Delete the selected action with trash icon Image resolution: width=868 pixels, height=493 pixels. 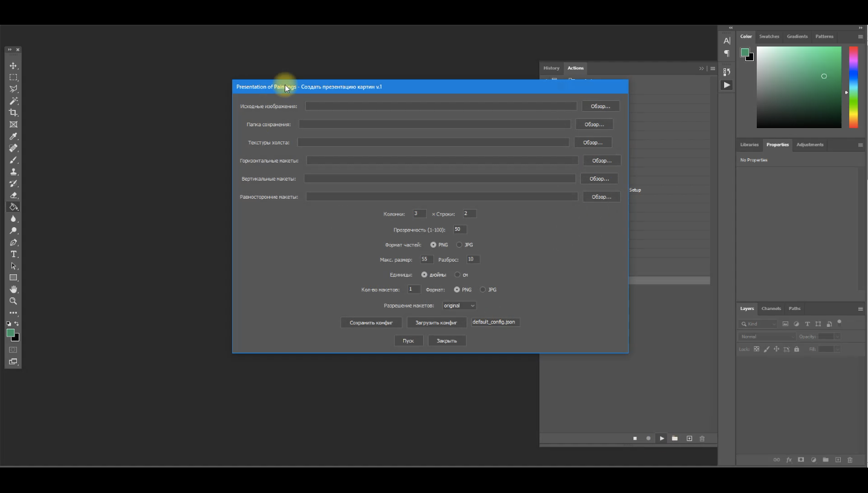pos(702,439)
